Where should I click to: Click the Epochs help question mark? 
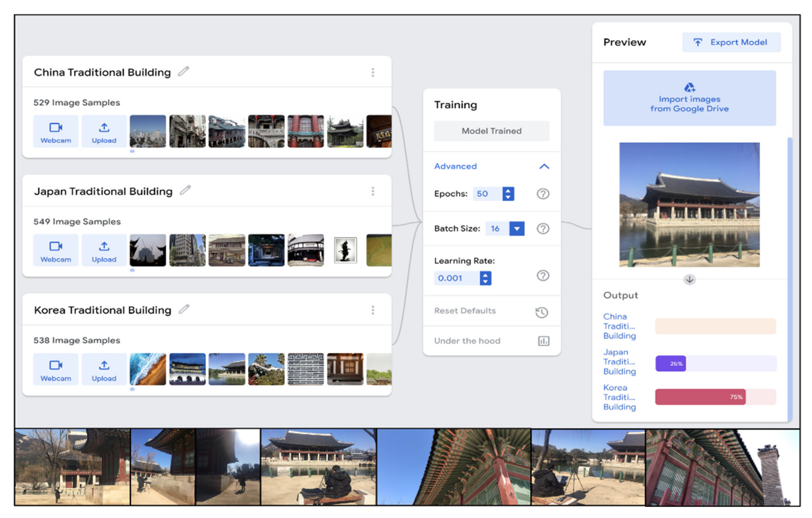tap(543, 194)
